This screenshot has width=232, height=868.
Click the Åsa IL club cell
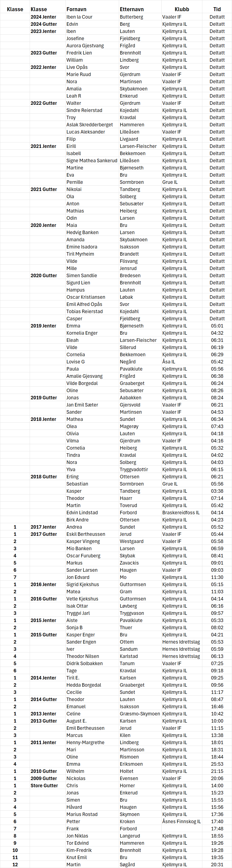click(x=169, y=362)
